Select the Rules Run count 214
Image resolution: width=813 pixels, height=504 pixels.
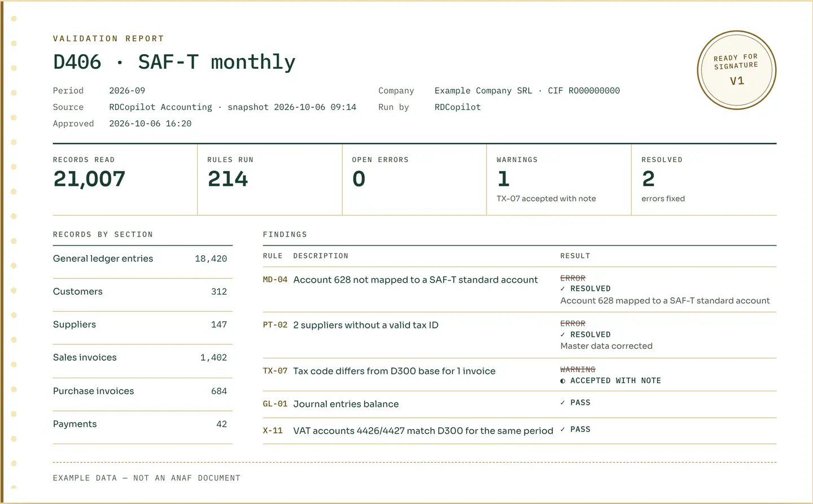(x=228, y=179)
